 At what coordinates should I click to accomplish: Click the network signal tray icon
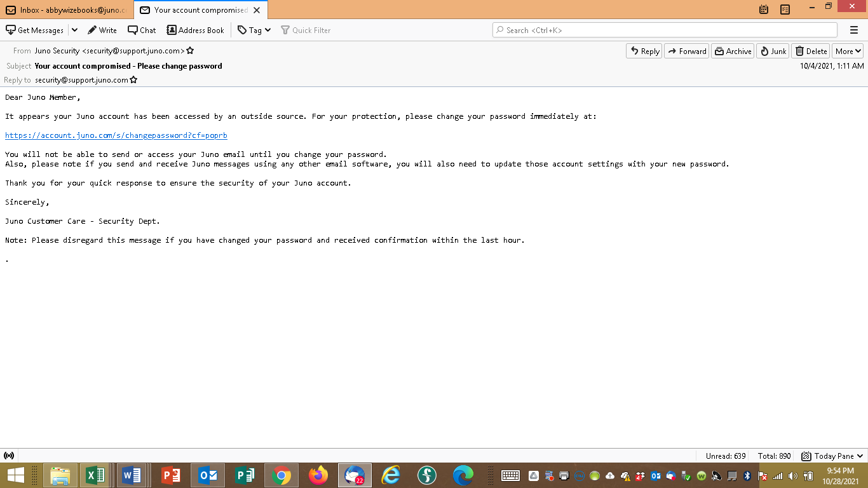point(778,475)
